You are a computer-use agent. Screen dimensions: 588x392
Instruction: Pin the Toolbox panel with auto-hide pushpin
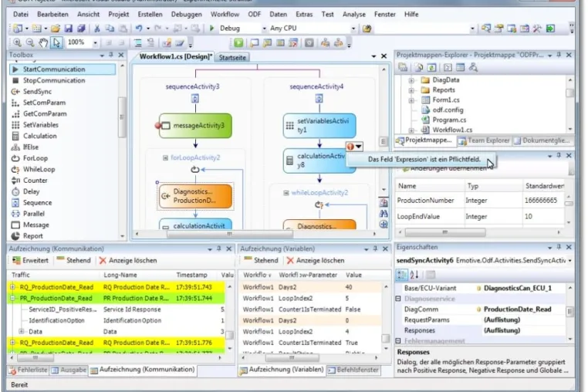coord(111,55)
